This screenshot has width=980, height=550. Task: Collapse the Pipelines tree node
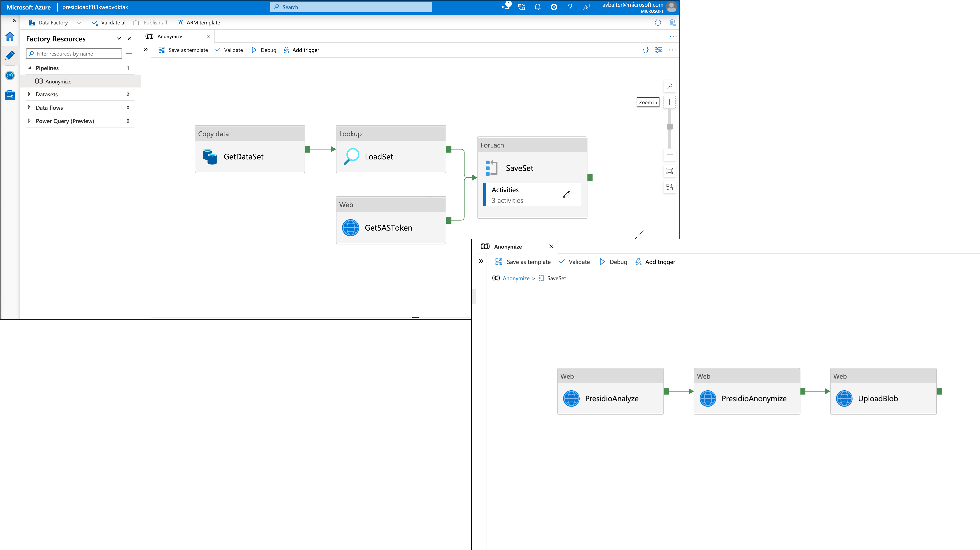pyautogui.click(x=29, y=68)
